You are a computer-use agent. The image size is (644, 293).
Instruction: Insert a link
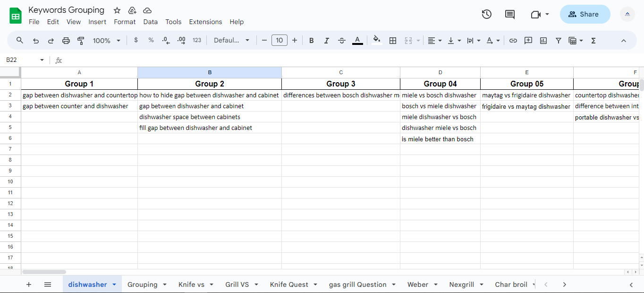point(513,41)
